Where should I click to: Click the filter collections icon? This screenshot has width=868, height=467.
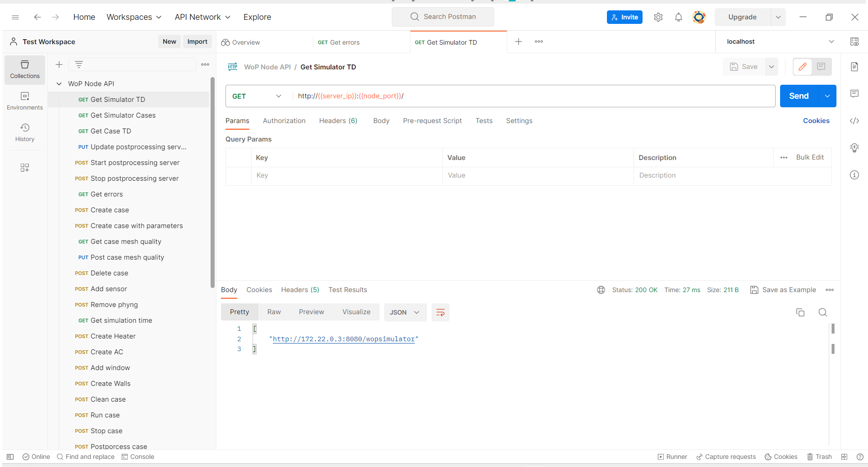click(x=79, y=64)
